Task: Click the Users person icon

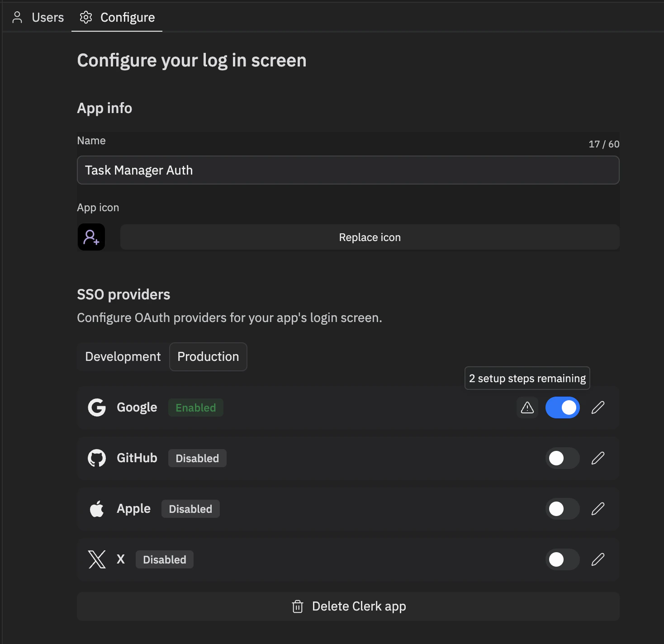Action: click(17, 17)
